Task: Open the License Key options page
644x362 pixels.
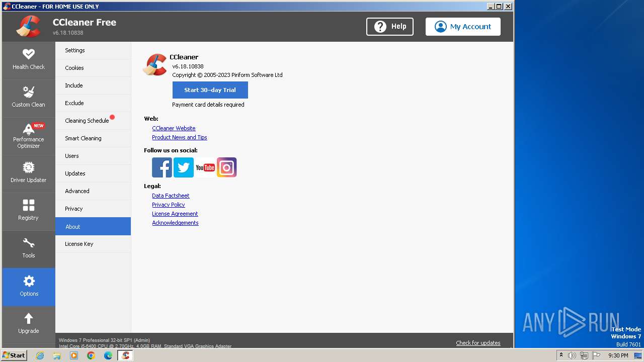Action: 93,244
